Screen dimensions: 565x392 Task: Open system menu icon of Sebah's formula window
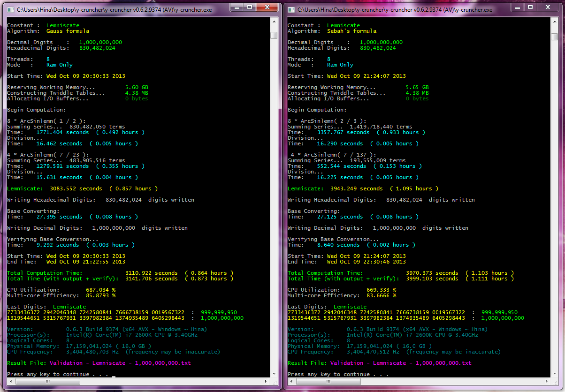point(291,9)
